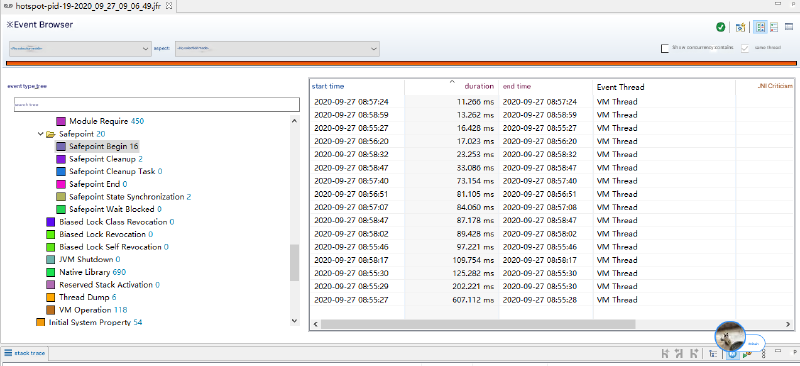Screen dimensions: 800x366
Task: Click the search tree input field
Action: point(157,104)
